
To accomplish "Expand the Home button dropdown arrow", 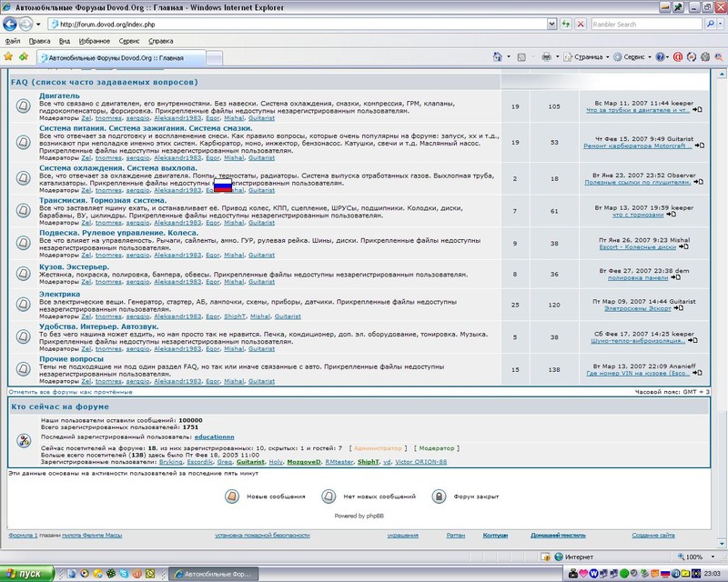I will [x=509, y=56].
